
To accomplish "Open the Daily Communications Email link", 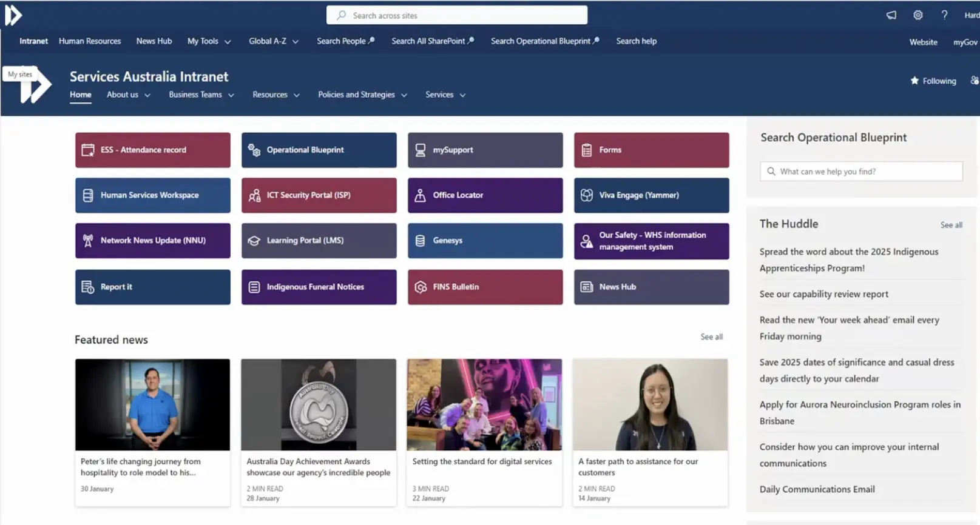I will point(817,489).
